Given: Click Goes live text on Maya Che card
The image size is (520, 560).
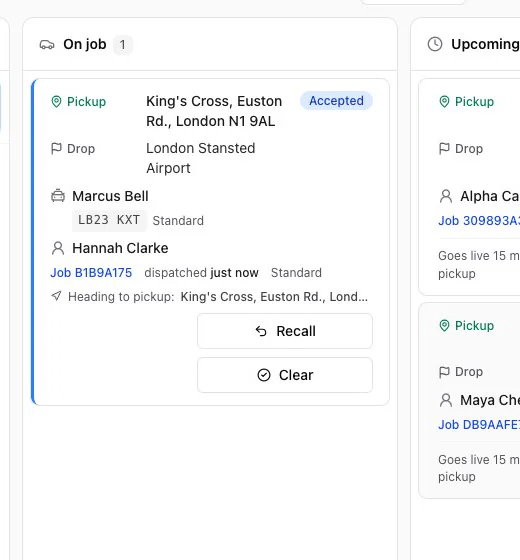Looking at the screenshot, I should (479, 468).
